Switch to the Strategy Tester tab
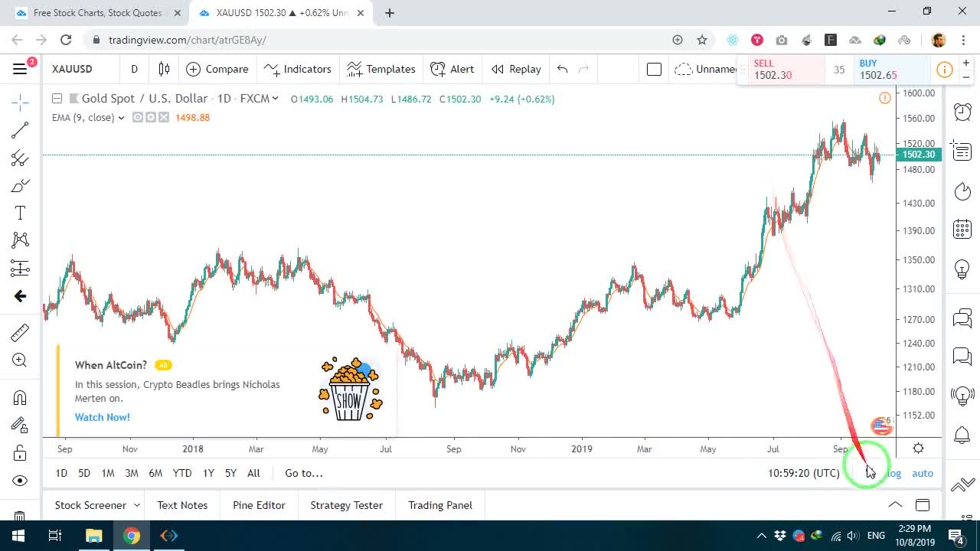980x551 pixels. click(x=346, y=505)
